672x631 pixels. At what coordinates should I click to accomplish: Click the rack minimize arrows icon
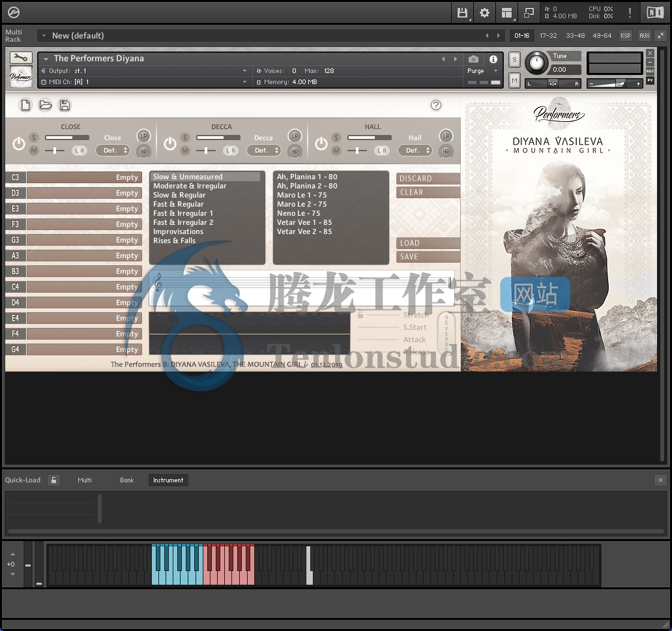click(x=660, y=36)
